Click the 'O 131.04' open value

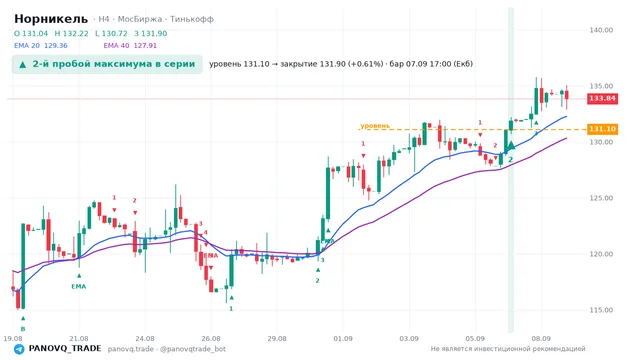point(31,33)
